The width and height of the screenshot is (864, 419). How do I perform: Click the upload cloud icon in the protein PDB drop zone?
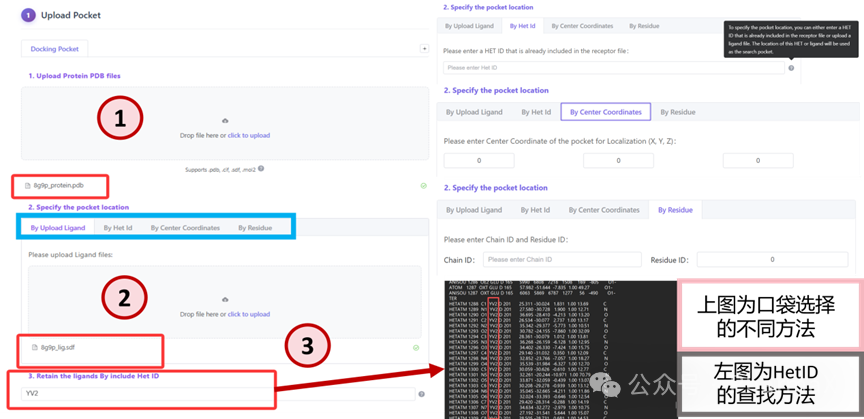pos(224,120)
